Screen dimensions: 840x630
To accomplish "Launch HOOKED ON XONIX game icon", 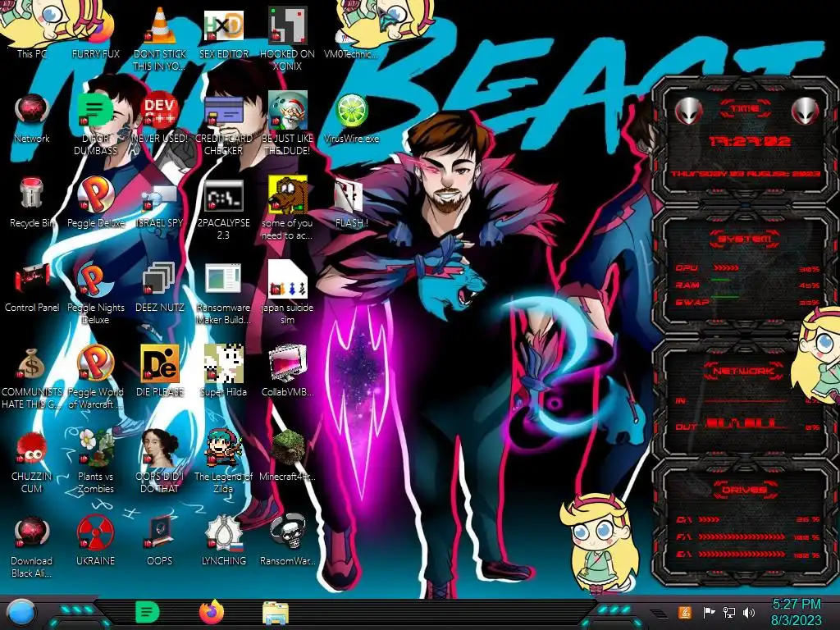I will coord(287,39).
